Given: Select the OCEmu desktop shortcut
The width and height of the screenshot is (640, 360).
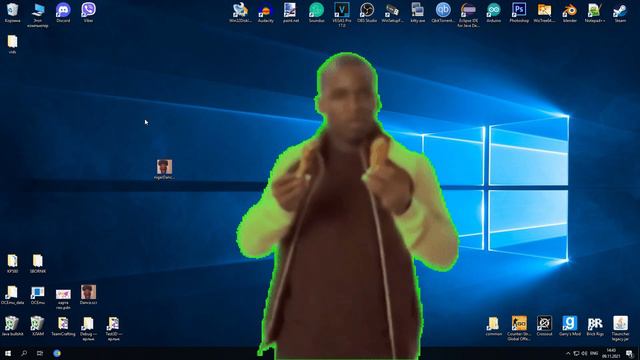Looking at the screenshot, I should (x=38, y=295).
